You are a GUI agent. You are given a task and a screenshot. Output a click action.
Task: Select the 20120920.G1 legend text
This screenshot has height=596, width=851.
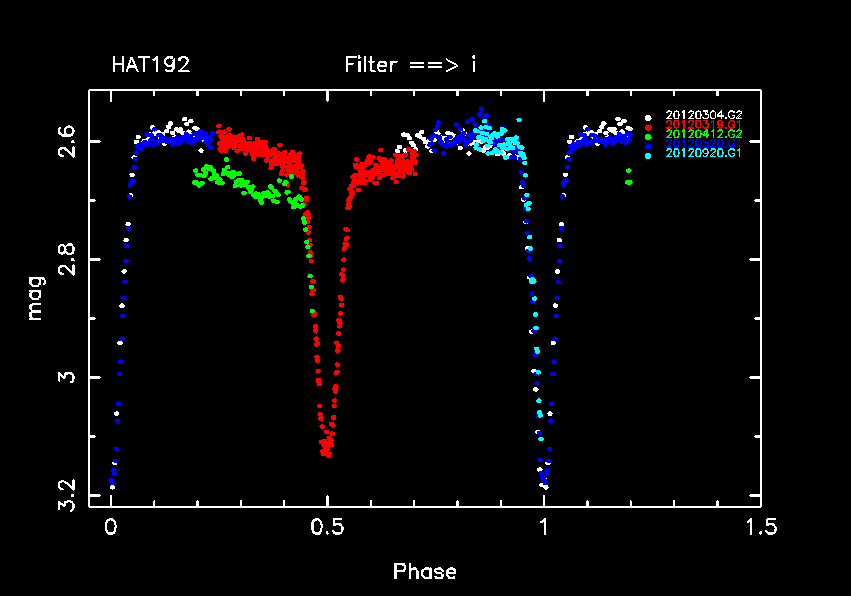pos(703,153)
